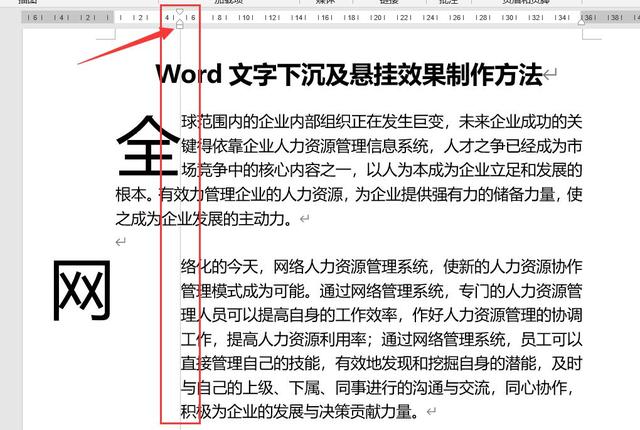
Task: Click the line starting '络化的今天，网络人力资源'
Action: click(382, 267)
